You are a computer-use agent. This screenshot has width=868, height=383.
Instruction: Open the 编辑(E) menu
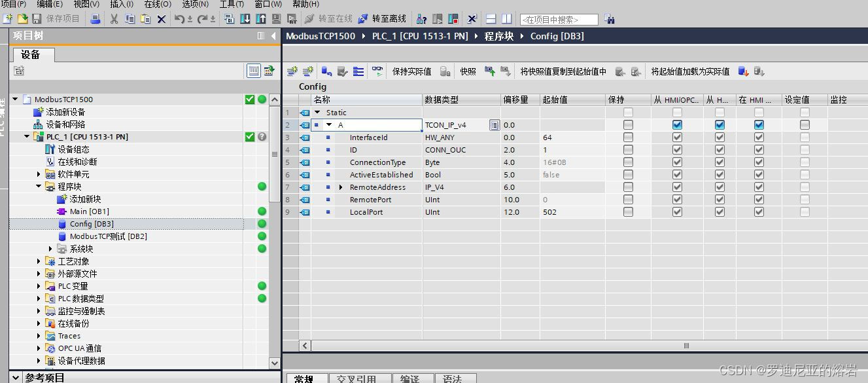[x=49, y=4]
